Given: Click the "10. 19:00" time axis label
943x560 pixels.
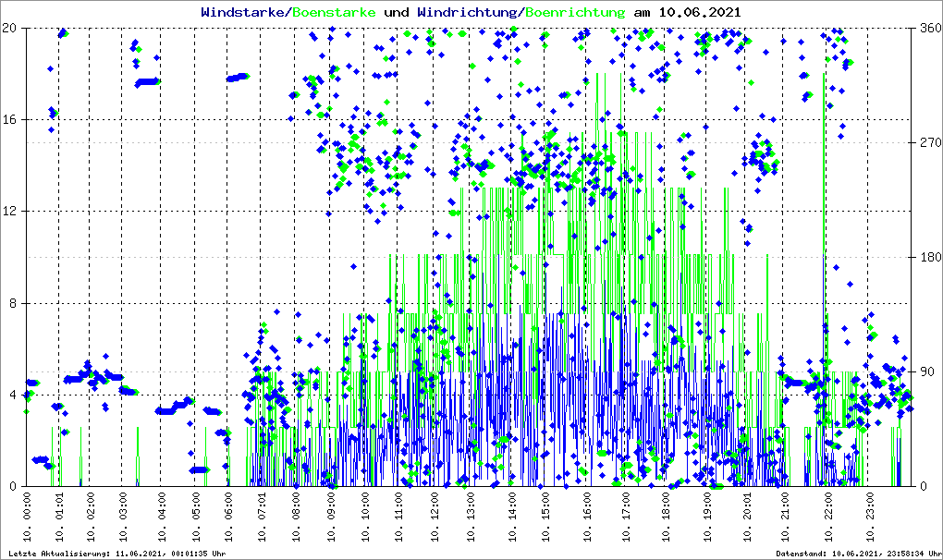Looking at the screenshot, I should click(x=706, y=517).
